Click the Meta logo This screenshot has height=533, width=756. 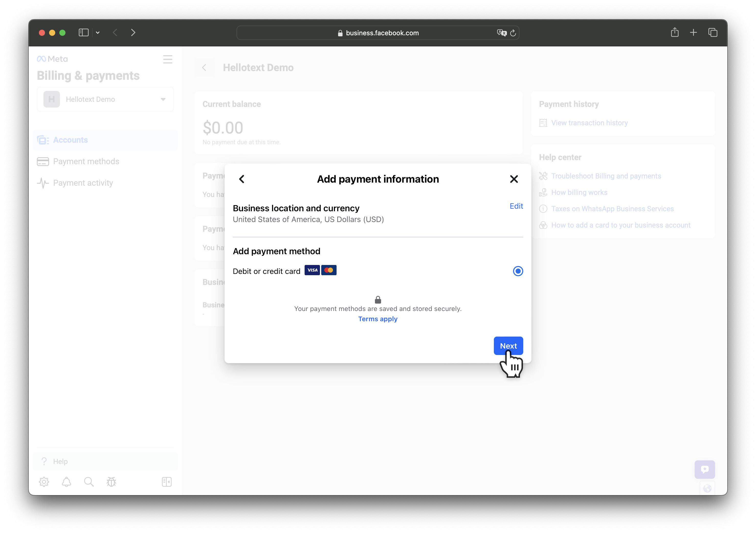pyautogui.click(x=52, y=59)
